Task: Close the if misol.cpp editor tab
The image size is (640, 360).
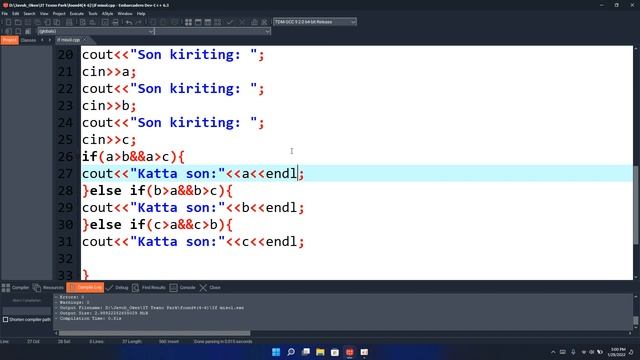Action: (x=85, y=40)
